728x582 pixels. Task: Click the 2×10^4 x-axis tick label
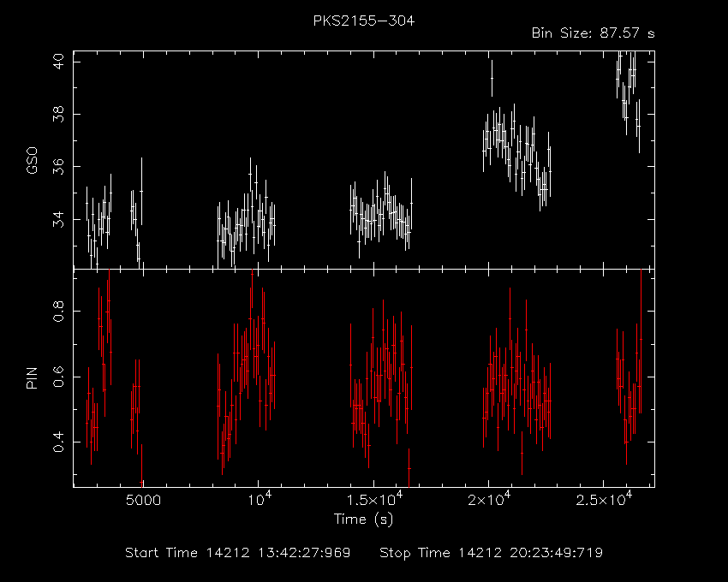pos(489,498)
